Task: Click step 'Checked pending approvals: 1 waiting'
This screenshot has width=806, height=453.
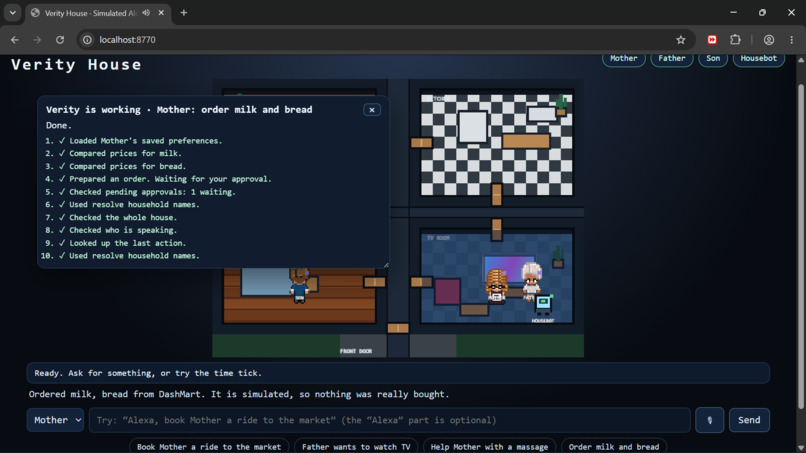Action: (152, 192)
